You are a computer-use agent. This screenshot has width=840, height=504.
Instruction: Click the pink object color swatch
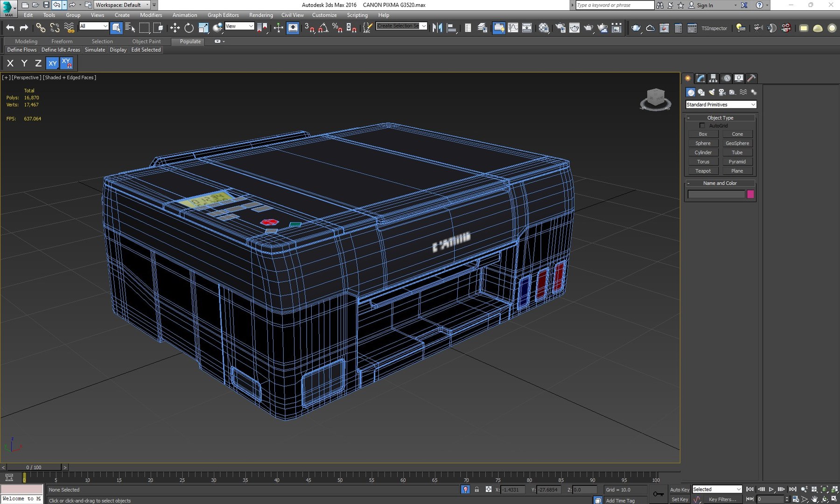pyautogui.click(x=750, y=194)
